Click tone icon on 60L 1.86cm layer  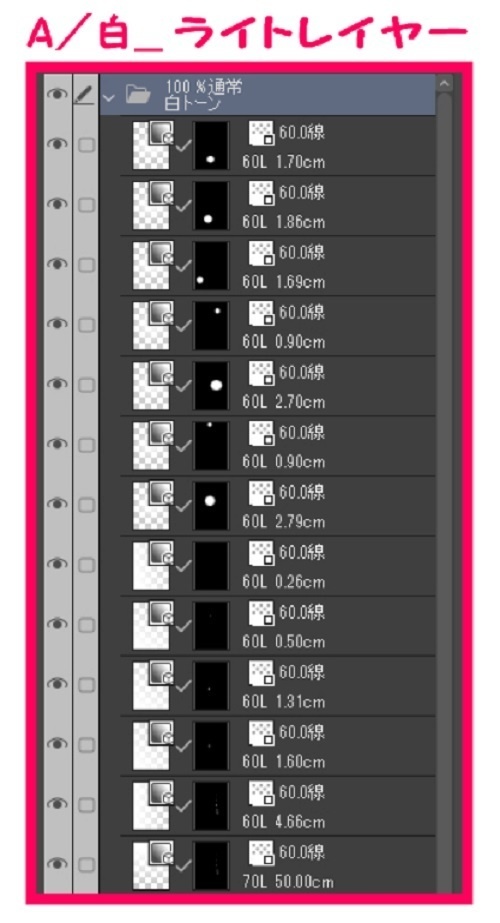(262, 194)
